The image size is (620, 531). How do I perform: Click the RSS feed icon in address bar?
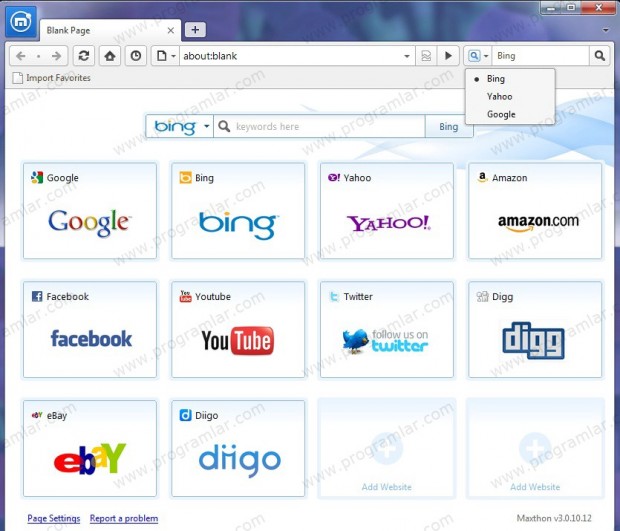point(426,56)
